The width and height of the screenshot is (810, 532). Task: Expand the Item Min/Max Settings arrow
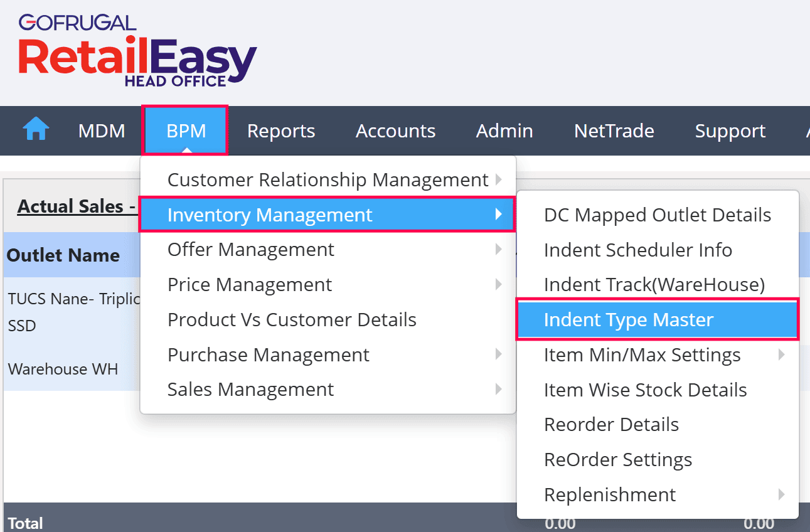782,354
